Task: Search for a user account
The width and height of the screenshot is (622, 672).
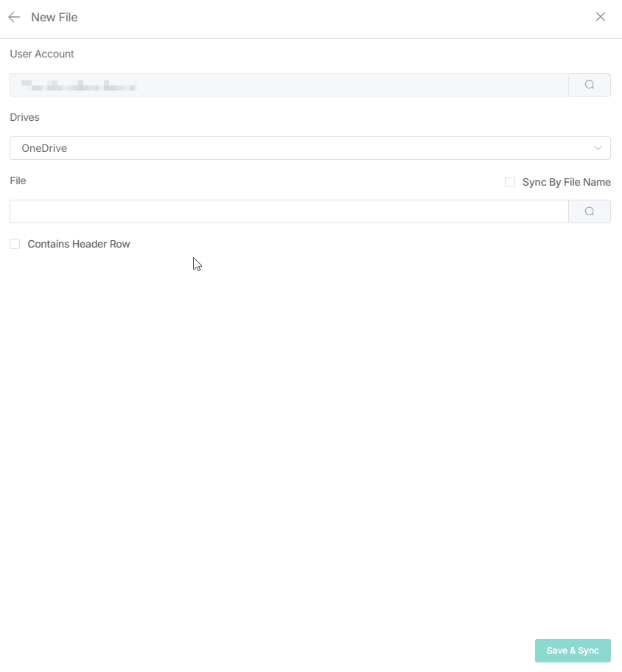Action: pos(590,85)
